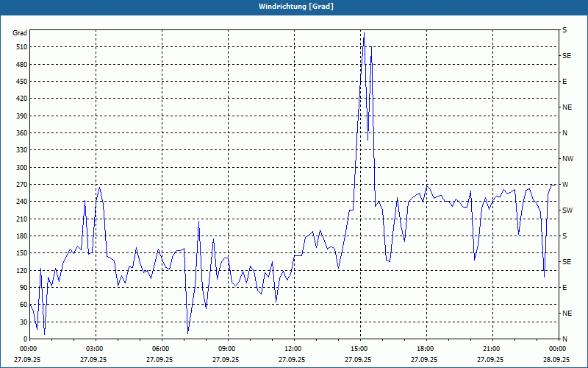Select the 06:00 time axis label

pos(162,349)
